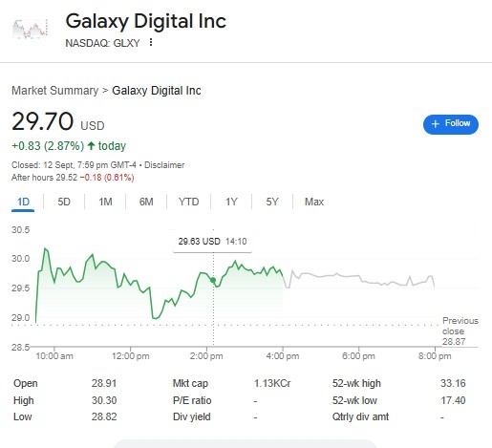The width and height of the screenshot is (492, 448).
Task: Click the 29.63 USD 14:10 tooltip
Action: click(212, 242)
